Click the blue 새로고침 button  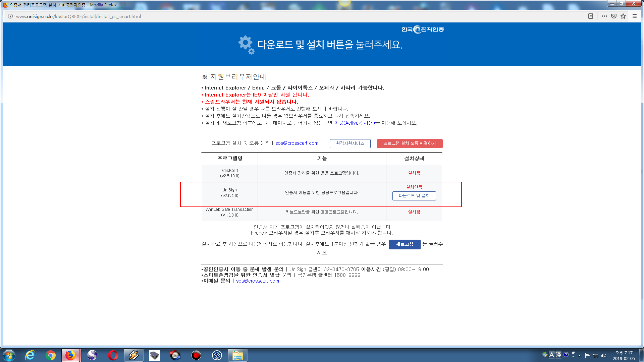pos(405,244)
